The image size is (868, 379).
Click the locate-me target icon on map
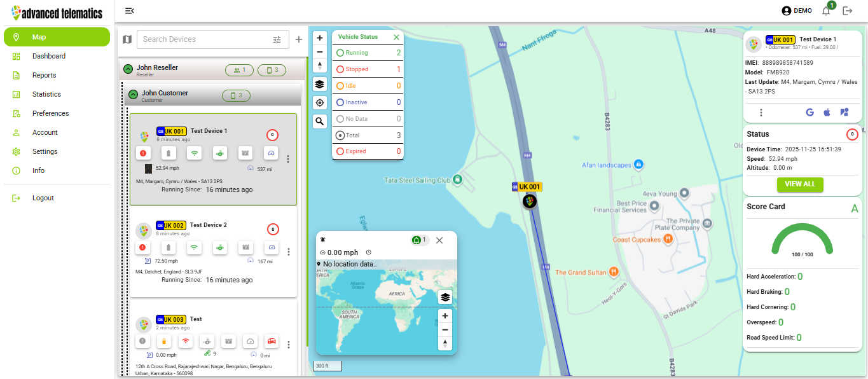320,102
